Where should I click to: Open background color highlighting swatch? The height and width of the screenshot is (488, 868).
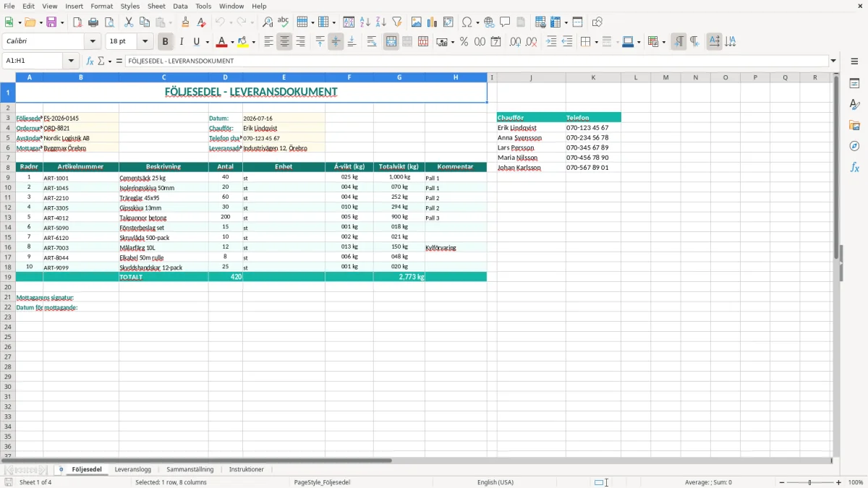(x=243, y=42)
